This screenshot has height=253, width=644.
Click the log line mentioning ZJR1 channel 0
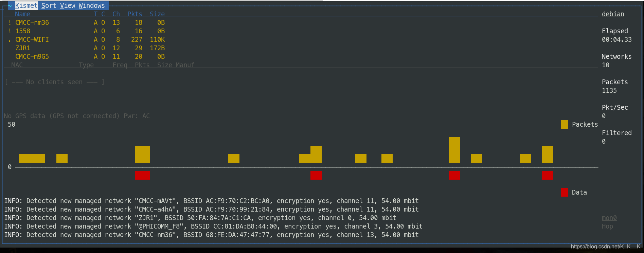[x=200, y=218]
